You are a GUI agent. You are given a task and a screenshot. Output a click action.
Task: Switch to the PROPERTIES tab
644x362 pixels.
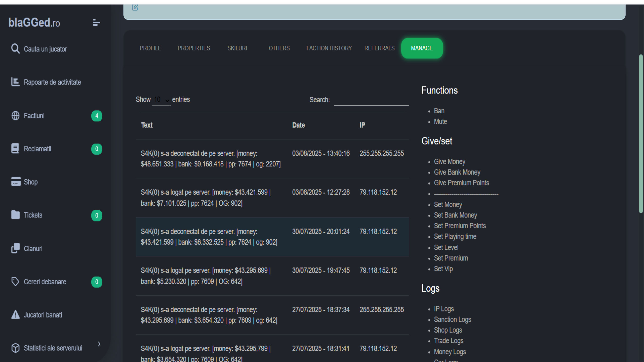click(x=194, y=48)
